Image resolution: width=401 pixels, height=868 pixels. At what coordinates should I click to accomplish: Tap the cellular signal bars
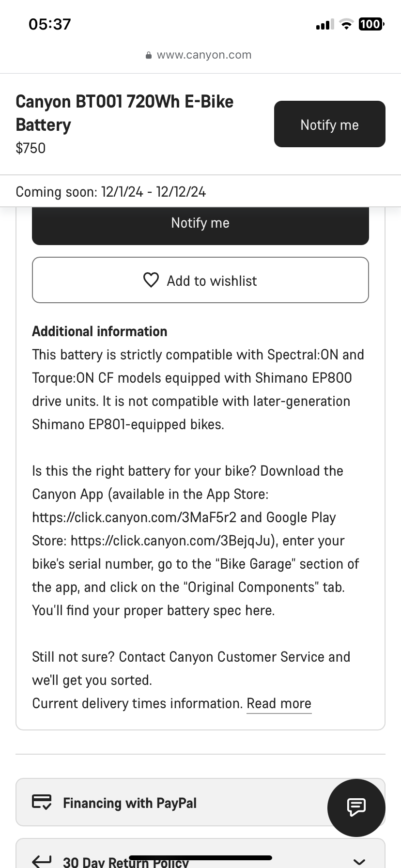coord(324,24)
